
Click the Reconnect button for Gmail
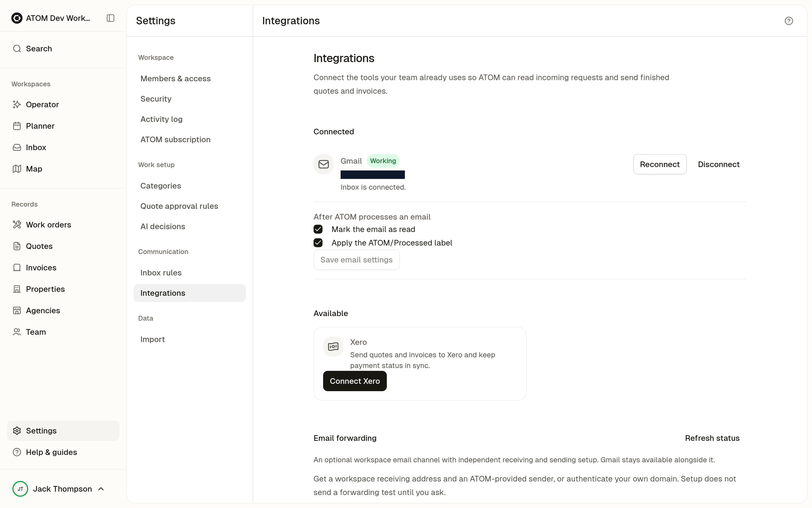[660, 164]
